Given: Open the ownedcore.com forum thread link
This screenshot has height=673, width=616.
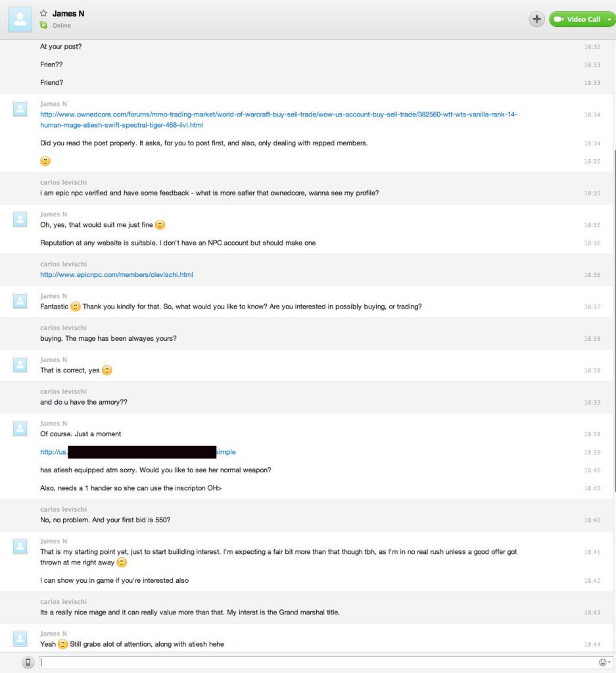Looking at the screenshot, I should tap(279, 120).
